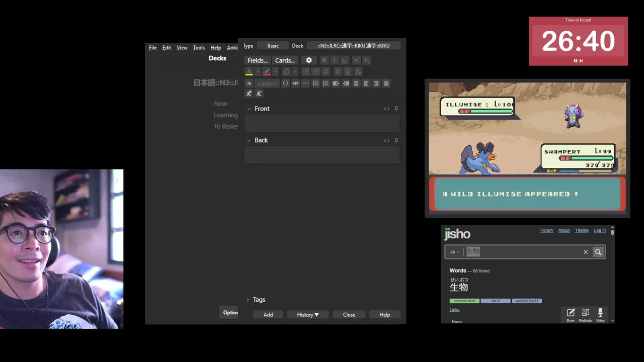Open jisho Draw input tool
644x362 pixels.
(x=571, y=315)
